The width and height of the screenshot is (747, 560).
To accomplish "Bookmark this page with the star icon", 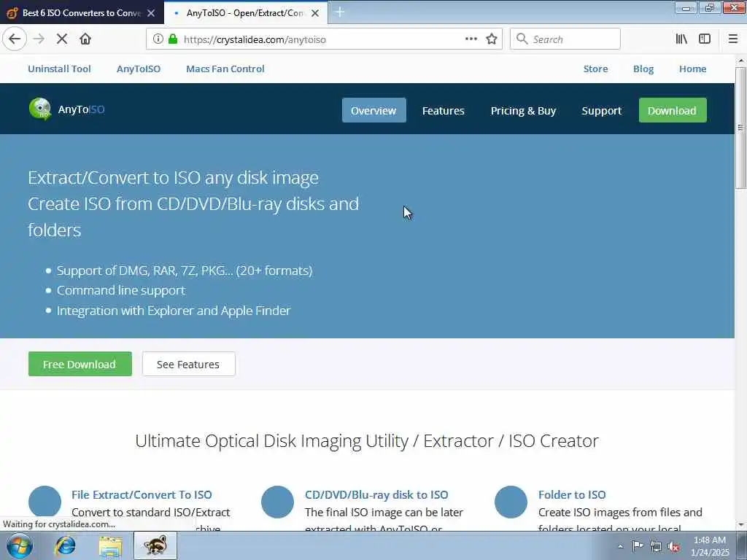I will [492, 39].
